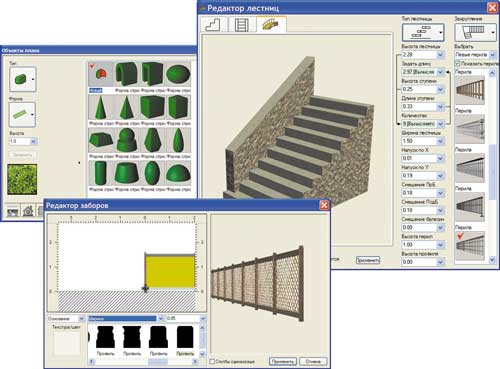Expand the 'Высота перил' 1.00 dropdown
Screen dimensions: 500x369
coord(440,245)
